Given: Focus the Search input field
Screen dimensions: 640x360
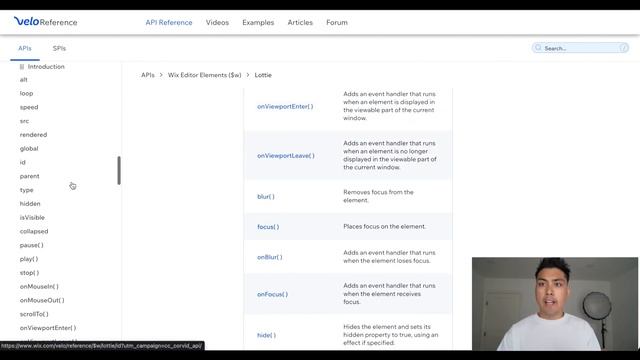Looking at the screenshot, I should pos(580,48).
